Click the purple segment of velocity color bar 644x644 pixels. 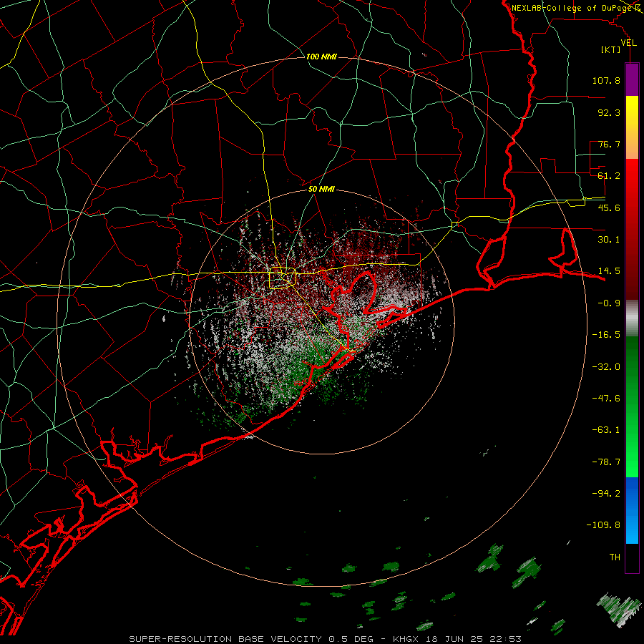(632, 80)
